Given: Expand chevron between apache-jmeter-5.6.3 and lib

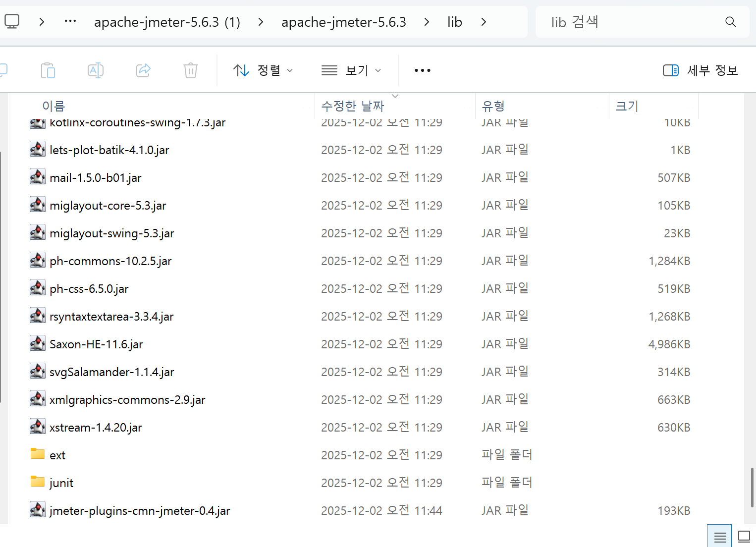Looking at the screenshot, I should coord(427,22).
